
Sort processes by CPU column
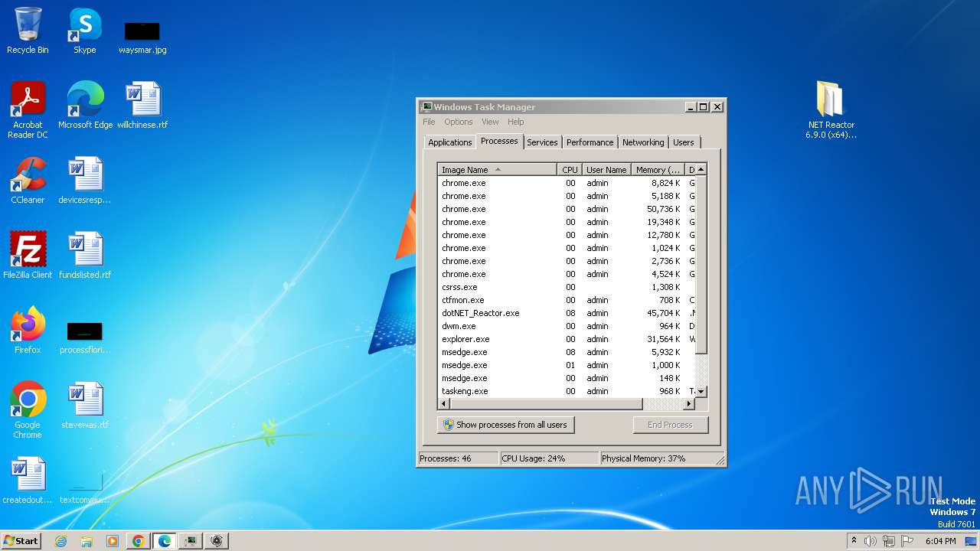(570, 170)
